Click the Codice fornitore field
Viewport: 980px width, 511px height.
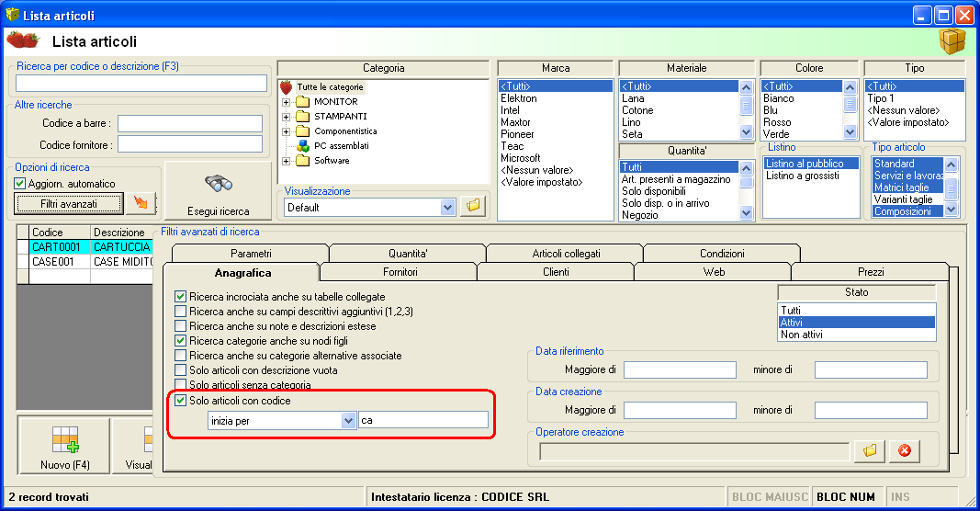[x=190, y=144]
